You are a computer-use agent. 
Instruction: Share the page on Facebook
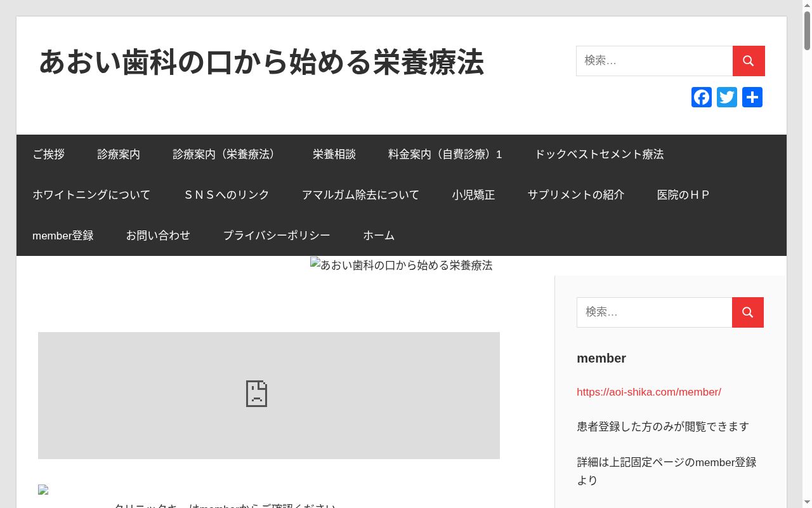tap(702, 97)
